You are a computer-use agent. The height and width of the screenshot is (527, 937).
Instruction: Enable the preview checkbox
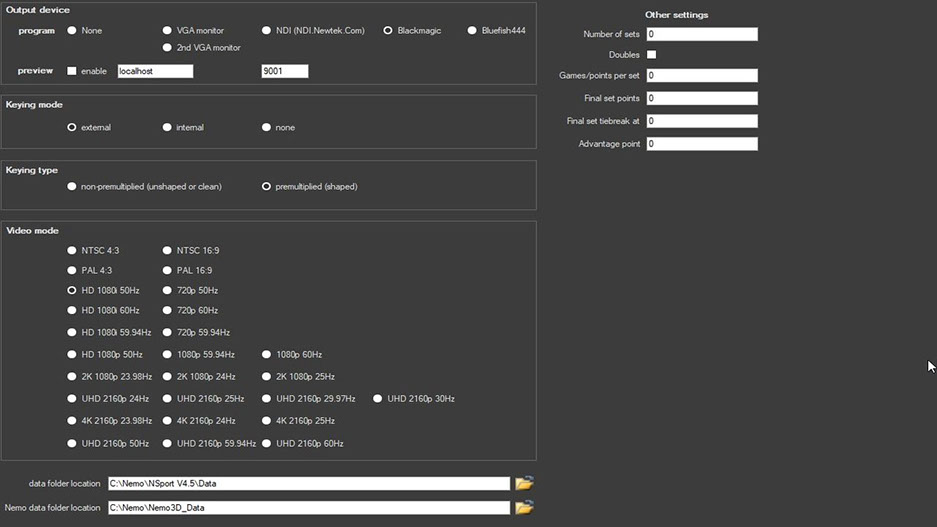coord(72,71)
